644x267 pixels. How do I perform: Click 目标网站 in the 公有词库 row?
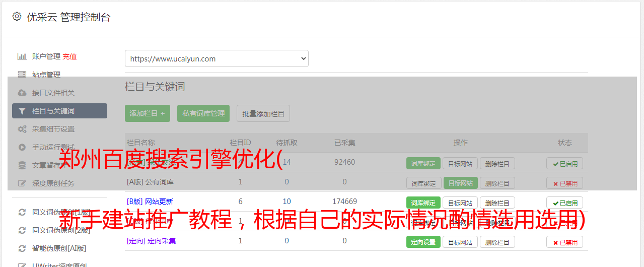click(460, 183)
